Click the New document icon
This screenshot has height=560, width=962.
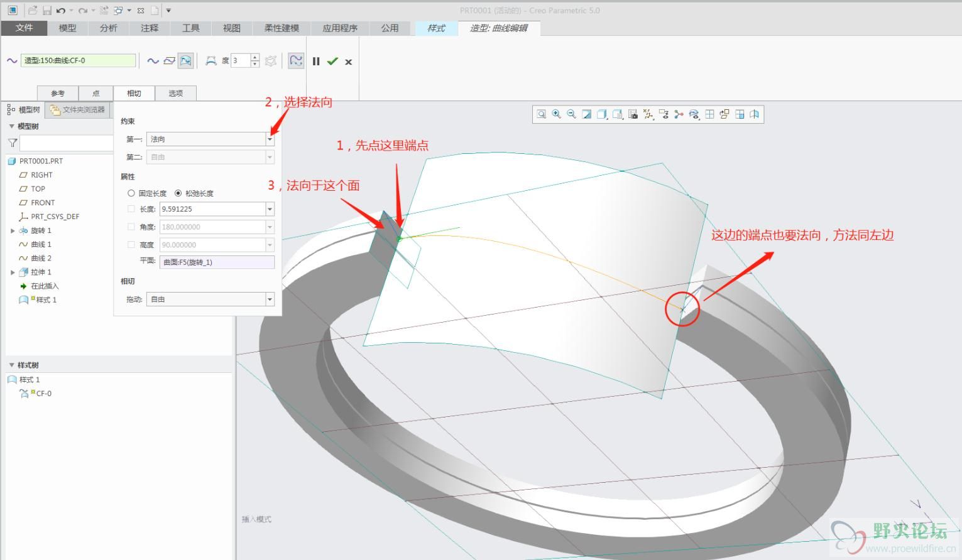coord(155,11)
